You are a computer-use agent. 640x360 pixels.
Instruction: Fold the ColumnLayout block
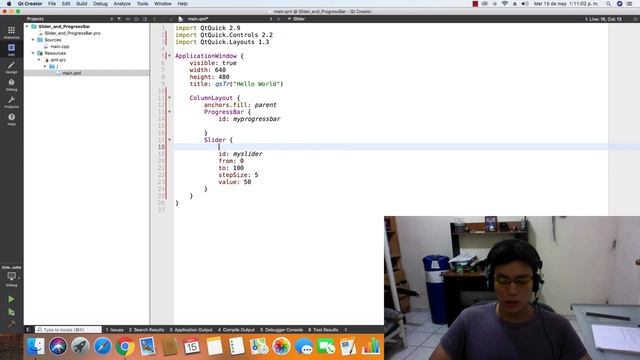pyautogui.click(x=170, y=98)
